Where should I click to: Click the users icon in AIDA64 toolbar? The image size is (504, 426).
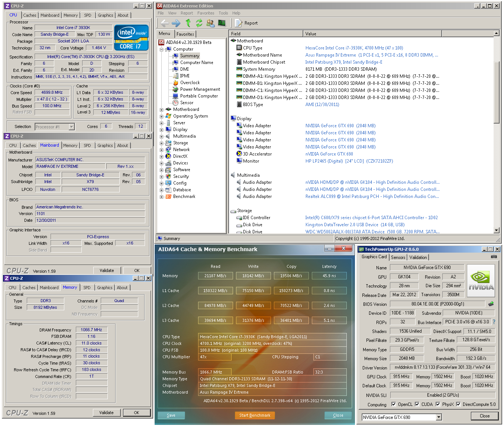coord(210,23)
